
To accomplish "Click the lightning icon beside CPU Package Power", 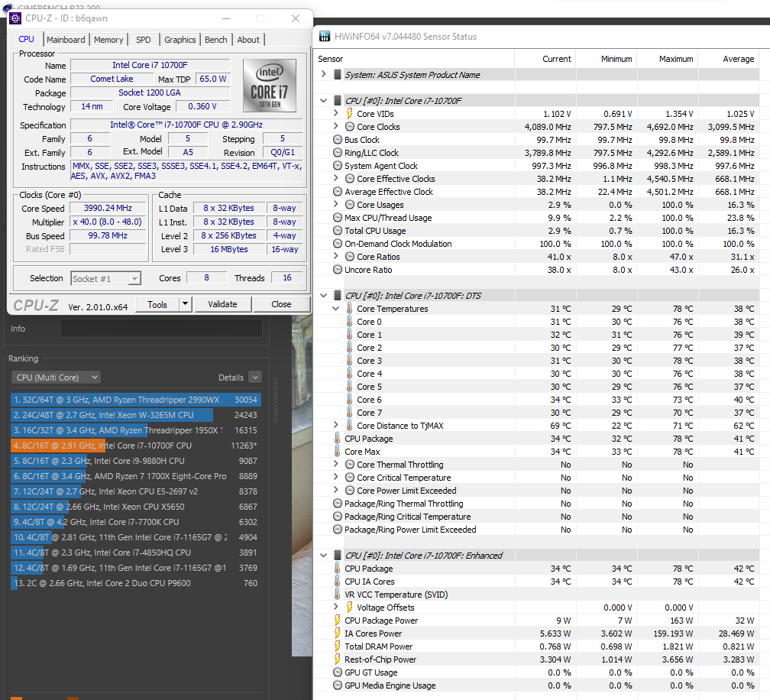I will point(338,621).
